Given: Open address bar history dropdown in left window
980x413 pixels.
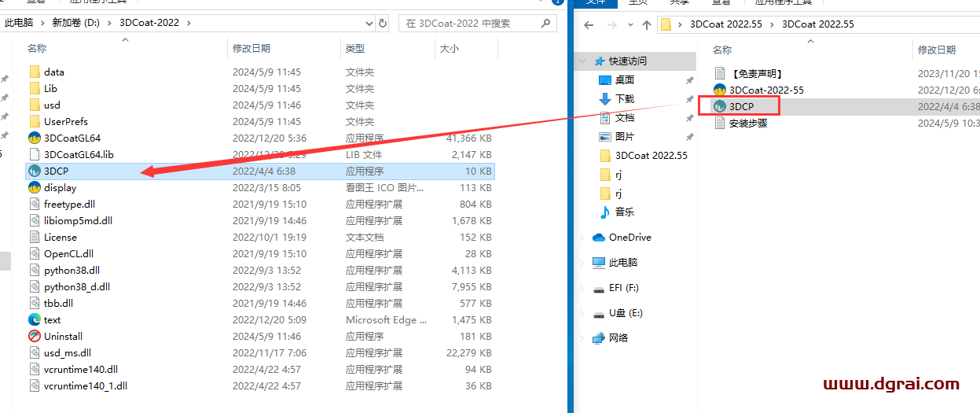Looking at the screenshot, I should (369, 23).
